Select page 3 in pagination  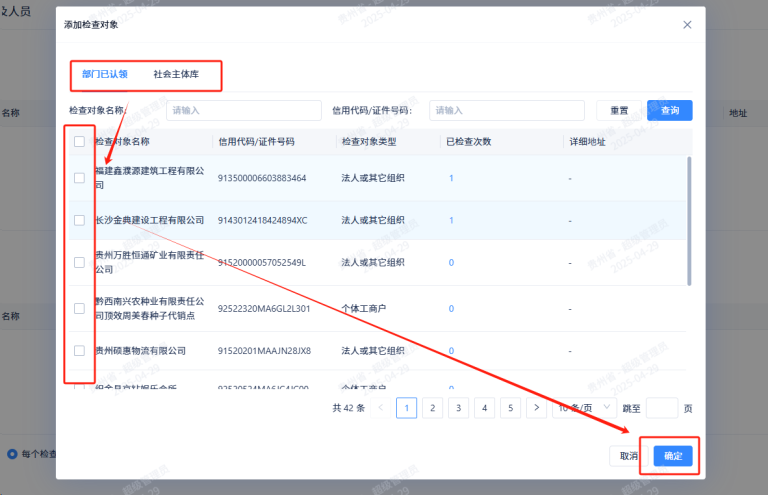(x=458, y=408)
